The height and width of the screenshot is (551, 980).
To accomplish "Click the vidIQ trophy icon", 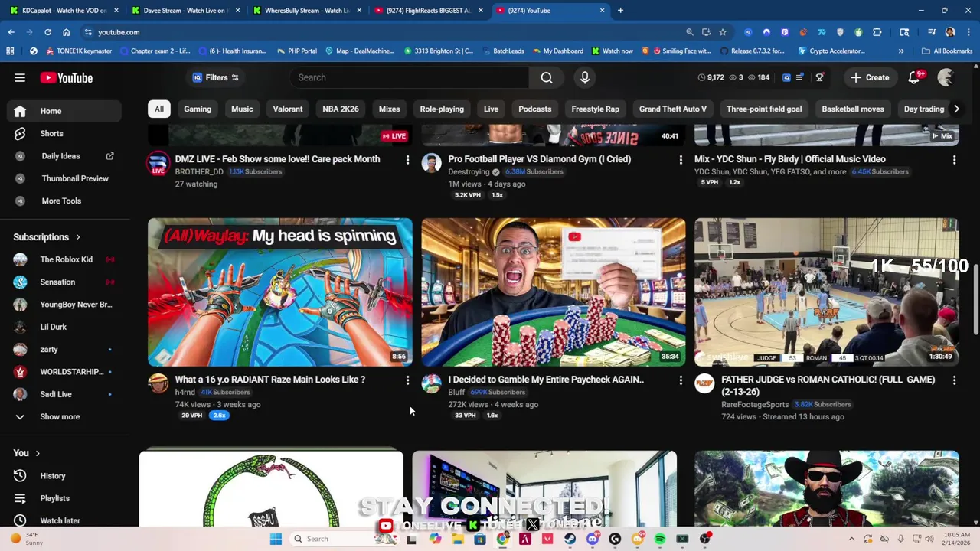I will pos(819,77).
